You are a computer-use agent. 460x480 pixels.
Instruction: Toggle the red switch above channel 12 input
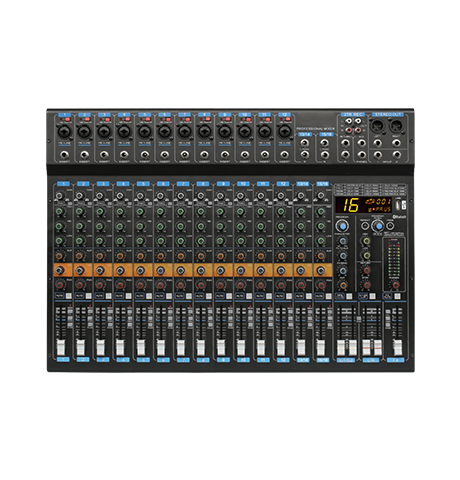[x=287, y=119]
